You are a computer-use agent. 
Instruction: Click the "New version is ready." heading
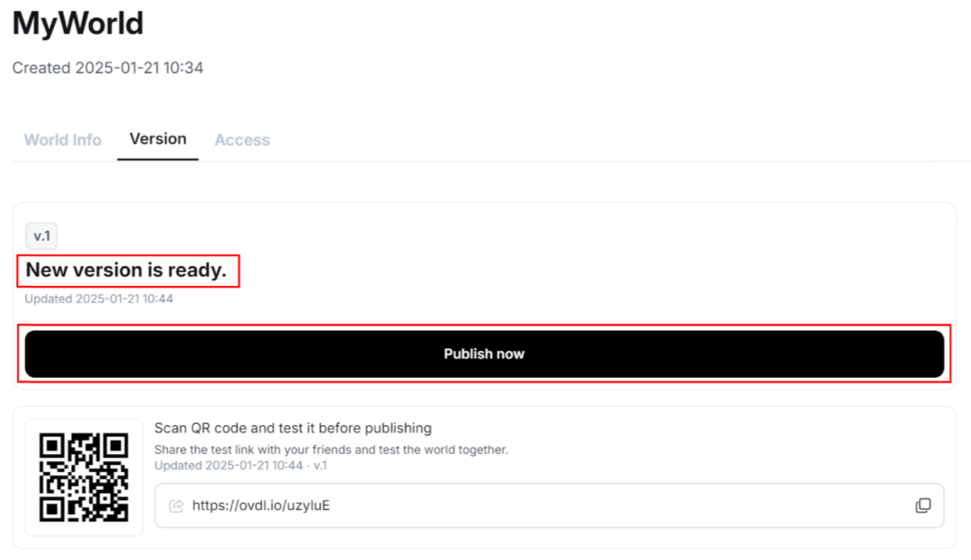point(126,270)
